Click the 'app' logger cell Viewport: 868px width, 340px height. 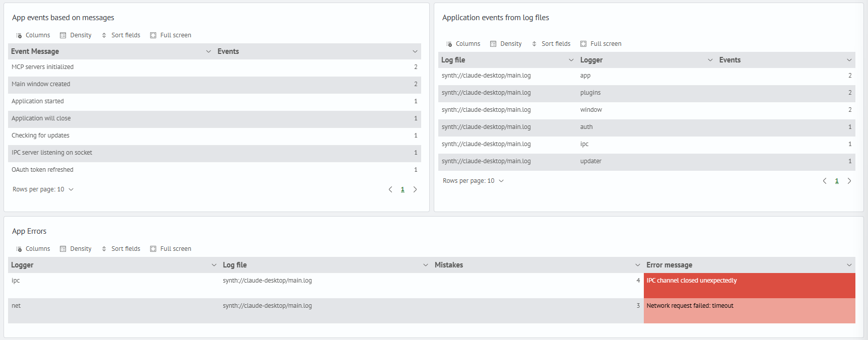pos(647,76)
